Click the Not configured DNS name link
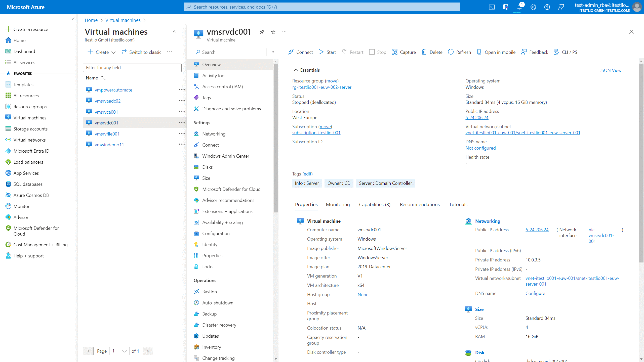This screenshot has width=644, height=362. (x=480, y=148)
